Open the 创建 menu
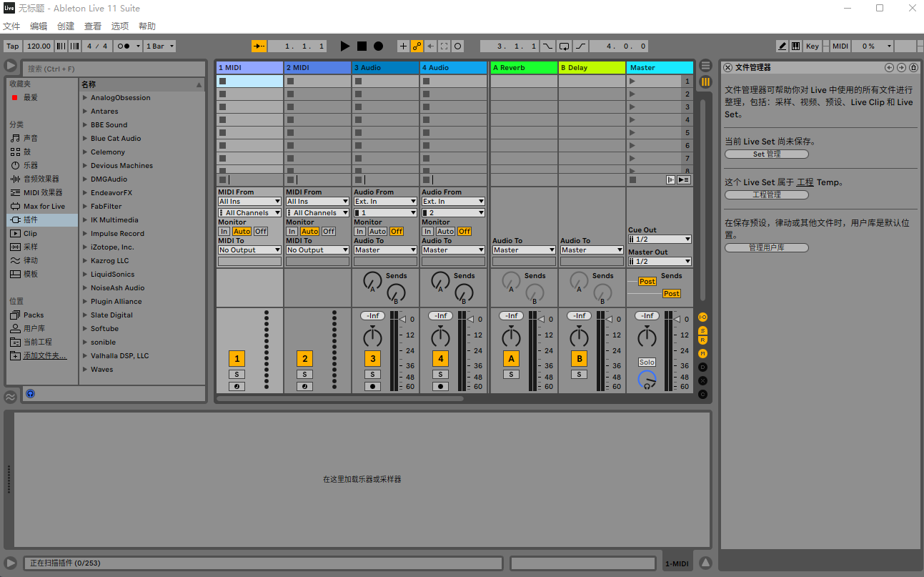924x577 pixels. tap(66, 26)
